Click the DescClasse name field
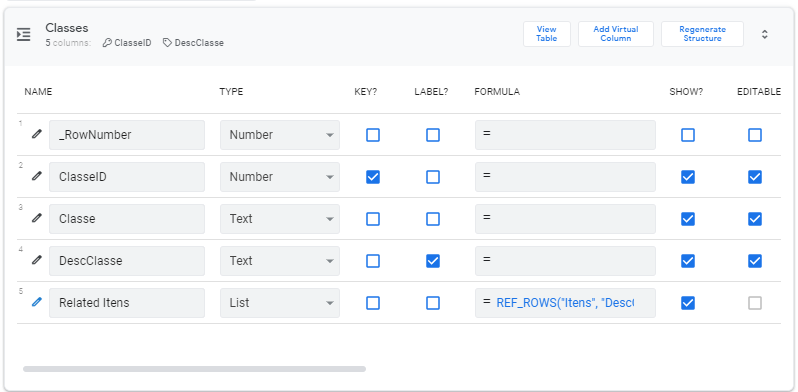 (x=127, y=261)
